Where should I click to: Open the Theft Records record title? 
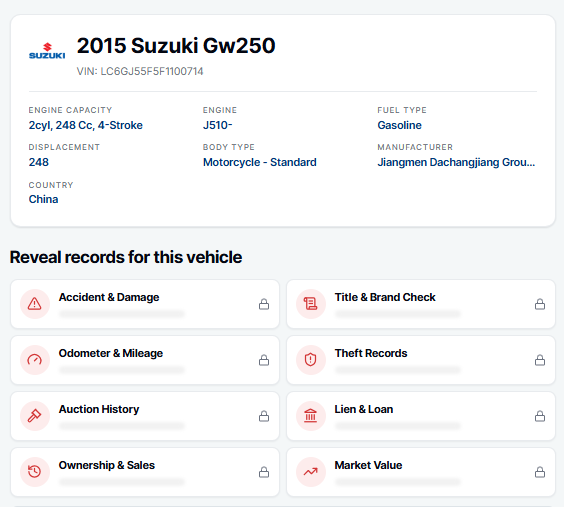(371, 353)
